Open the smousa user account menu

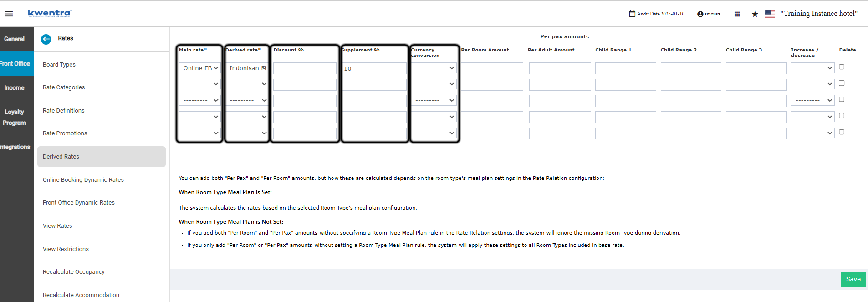pos(709,14)
